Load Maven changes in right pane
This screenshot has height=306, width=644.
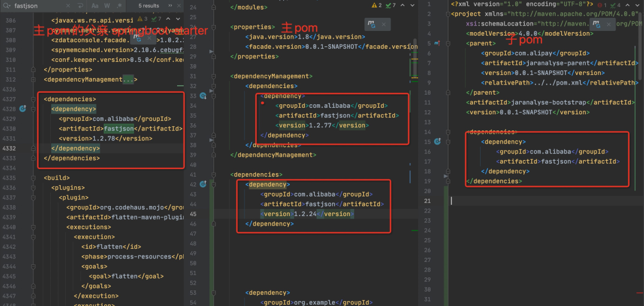pyautogui.click(x=596, y=24)
